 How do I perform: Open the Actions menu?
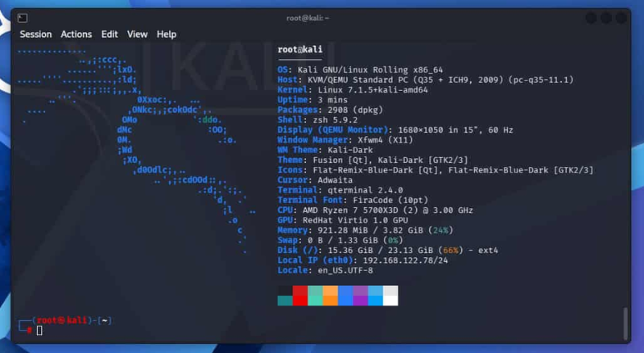pyautogui.click(x=76, y=34)
